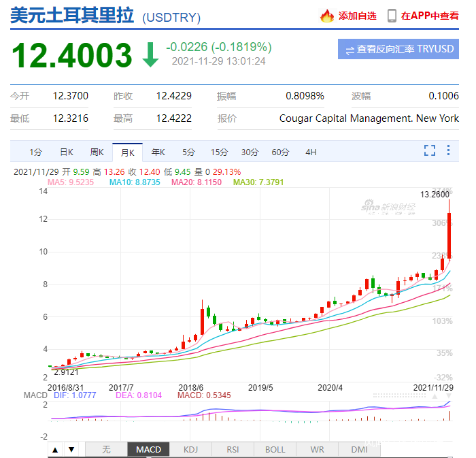Expand the chart to fullscreen
476x458 pixels.
(430, 150)
